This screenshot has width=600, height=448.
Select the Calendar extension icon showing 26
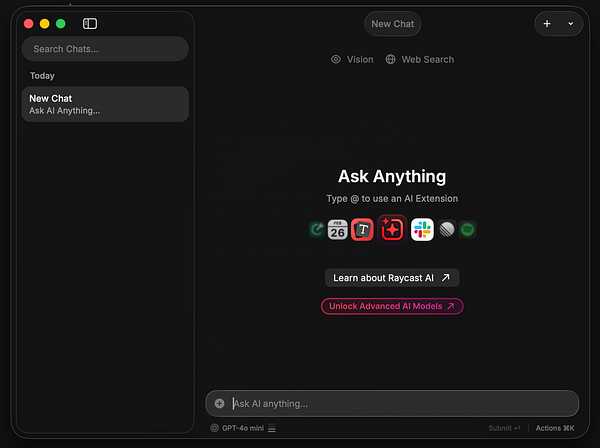click(x=338, y=230)
